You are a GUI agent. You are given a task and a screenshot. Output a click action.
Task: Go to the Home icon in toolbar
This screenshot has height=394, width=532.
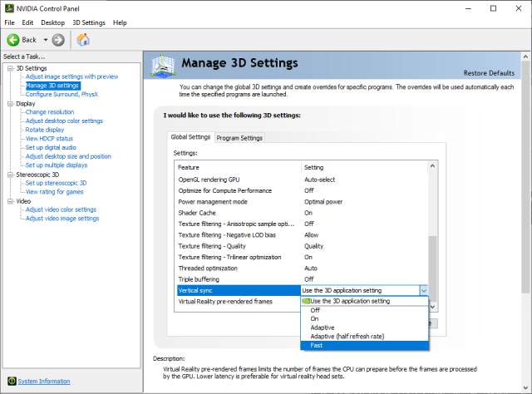pos(83,40)
